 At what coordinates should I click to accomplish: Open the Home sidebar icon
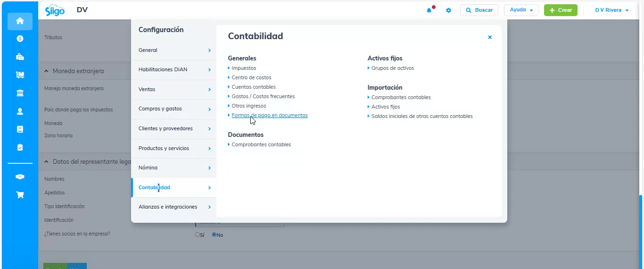pyautogui.click(x=20, y=21)
